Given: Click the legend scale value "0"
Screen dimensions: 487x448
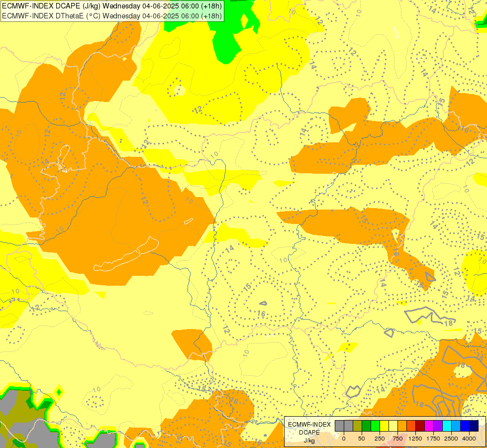Looking at the screenshot, I should (x=344, y=439).
